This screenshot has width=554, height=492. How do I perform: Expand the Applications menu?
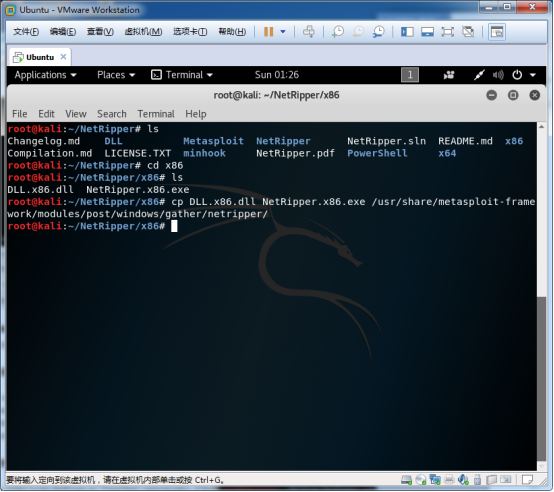coord(45,75)
